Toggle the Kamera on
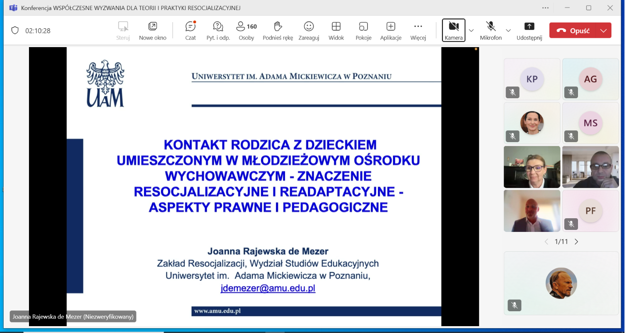This screenshot has width=644, height=333. click(454, 30)
